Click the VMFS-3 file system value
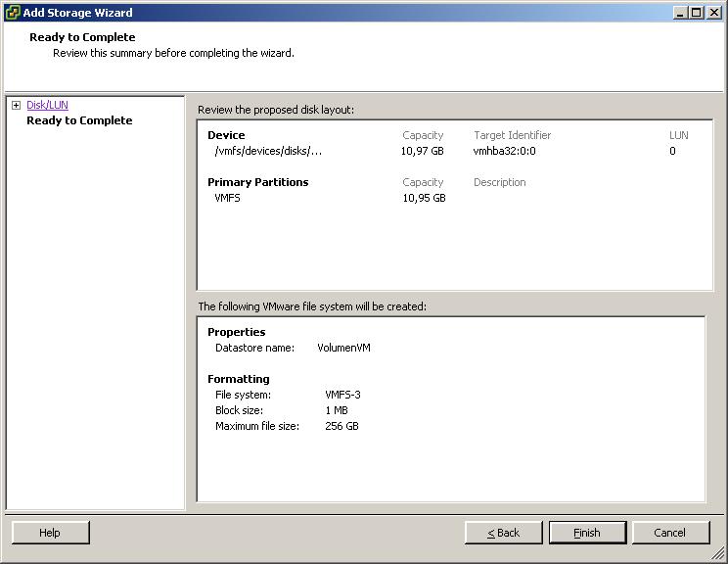 click(x=342, y=395)
